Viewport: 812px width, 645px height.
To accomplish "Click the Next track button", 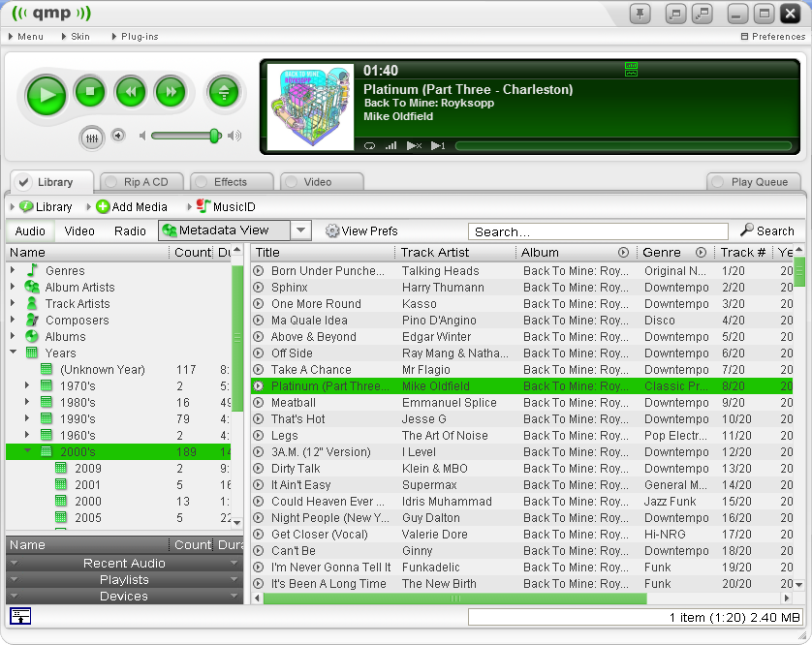I will (171, 92).
